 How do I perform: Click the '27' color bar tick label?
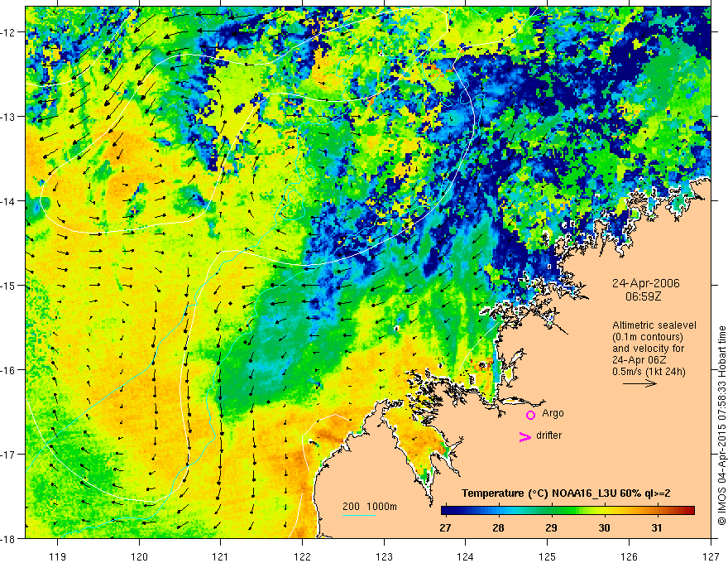click(x=445, y=528)
